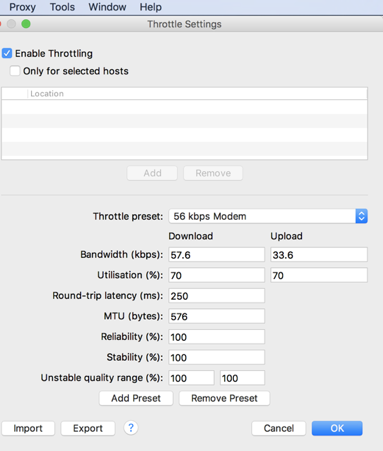Open the Throttle preset dropdown arrows
The height and width of the screenshot is (451, 383).
(x=361, y=216)
